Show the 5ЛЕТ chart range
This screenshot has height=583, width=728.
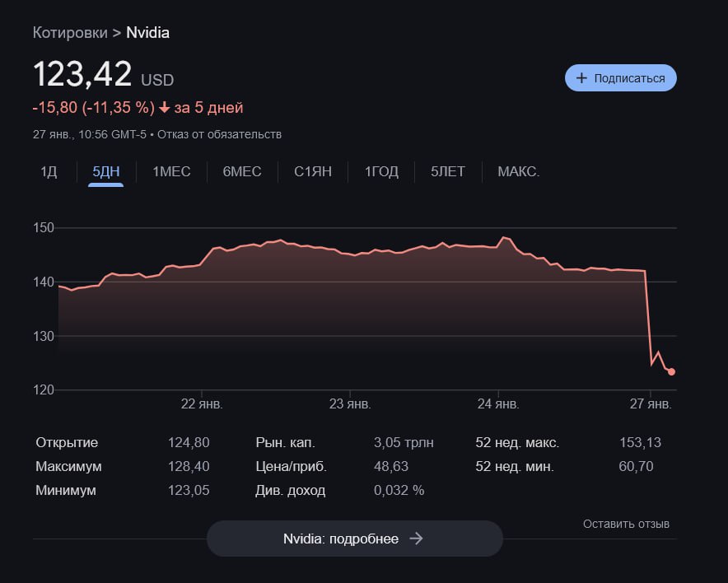(447, 171)
